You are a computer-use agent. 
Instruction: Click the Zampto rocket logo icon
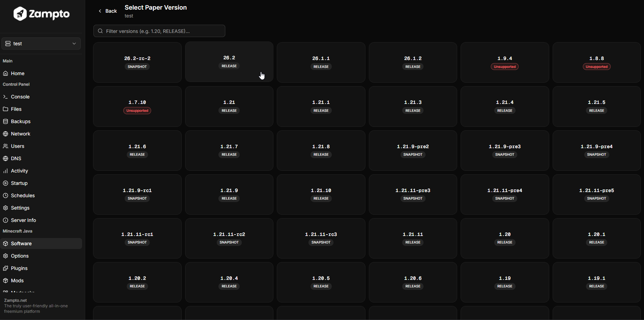20,14
